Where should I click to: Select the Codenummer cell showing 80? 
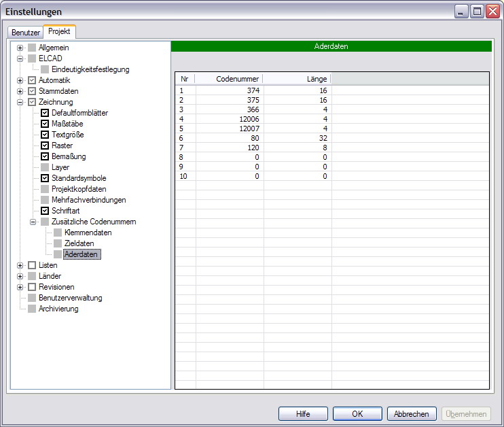coord(230,138)
